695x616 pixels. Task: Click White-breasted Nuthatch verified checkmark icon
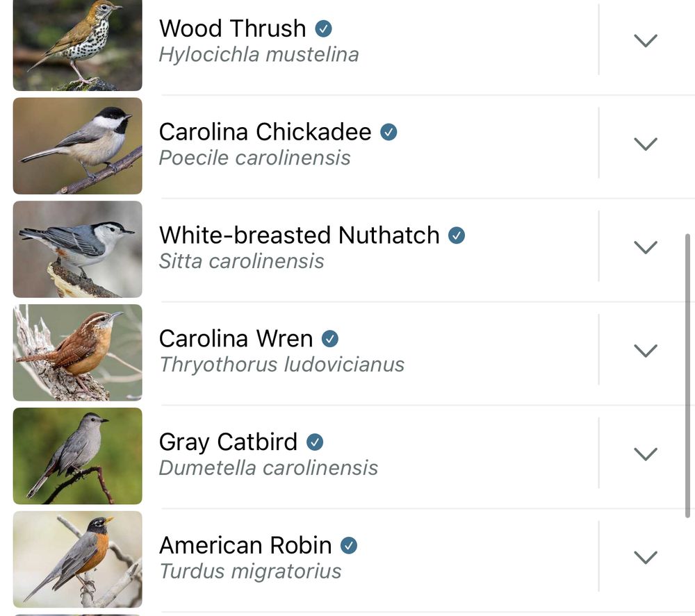(x=456, y=235)
